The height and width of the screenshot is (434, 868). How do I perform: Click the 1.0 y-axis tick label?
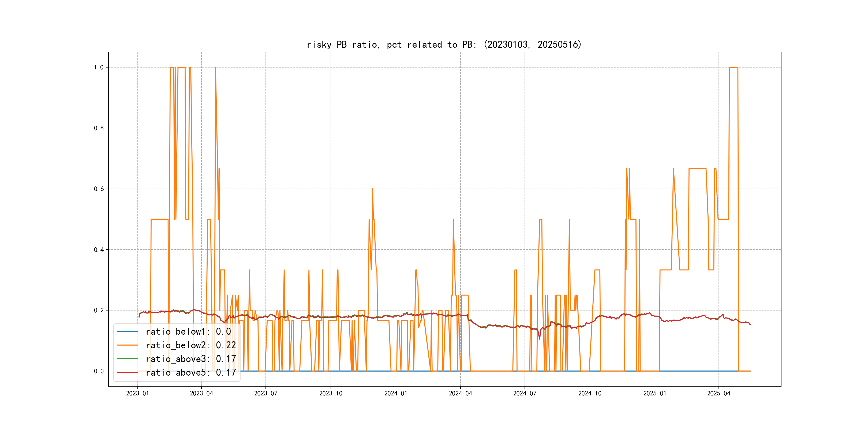[x=98, y=68]
